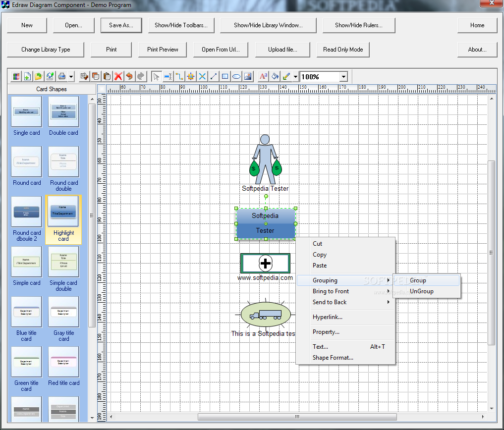Click the canvas vertical scrollbar thumb
The height and width of the screenshot is (430, 504).
[x=492, y=253]
